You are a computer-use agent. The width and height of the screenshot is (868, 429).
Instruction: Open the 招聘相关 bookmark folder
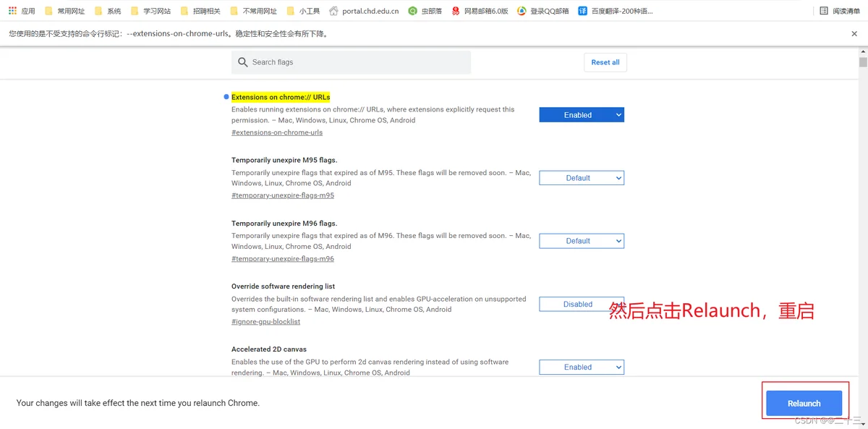pyautogui.click(x=200, y=11)
